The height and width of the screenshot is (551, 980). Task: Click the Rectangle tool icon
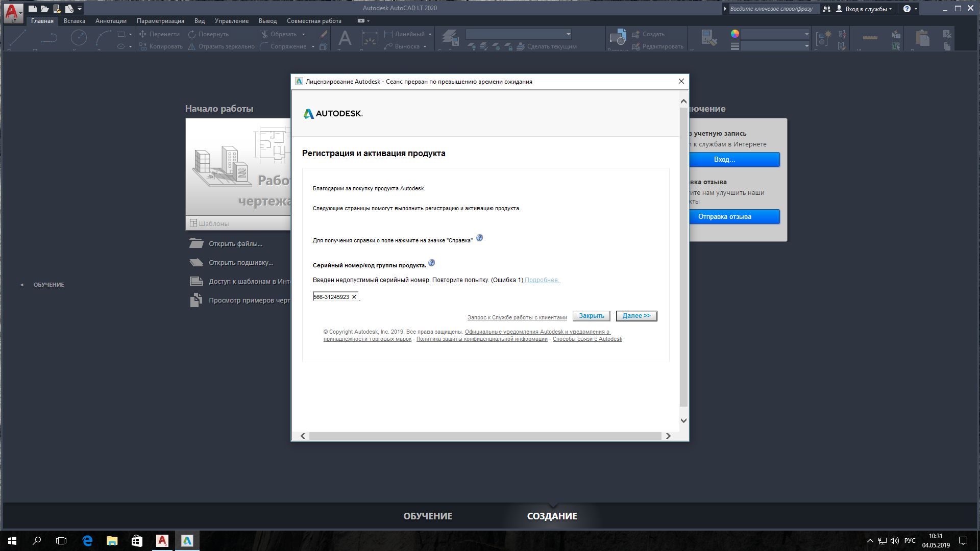click(x=121, y=34)
